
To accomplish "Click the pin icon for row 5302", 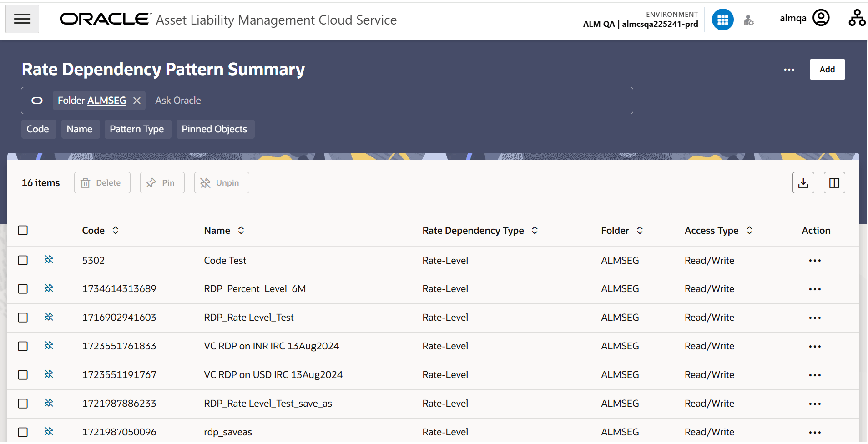I will [49, 260].
